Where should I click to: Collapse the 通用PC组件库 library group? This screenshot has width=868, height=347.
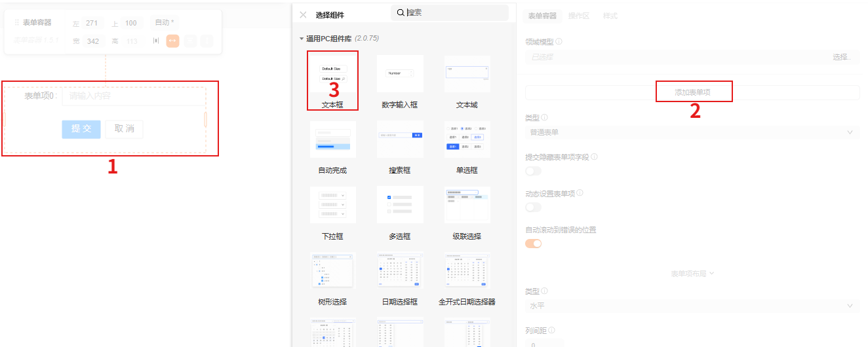tap(302, 39)
